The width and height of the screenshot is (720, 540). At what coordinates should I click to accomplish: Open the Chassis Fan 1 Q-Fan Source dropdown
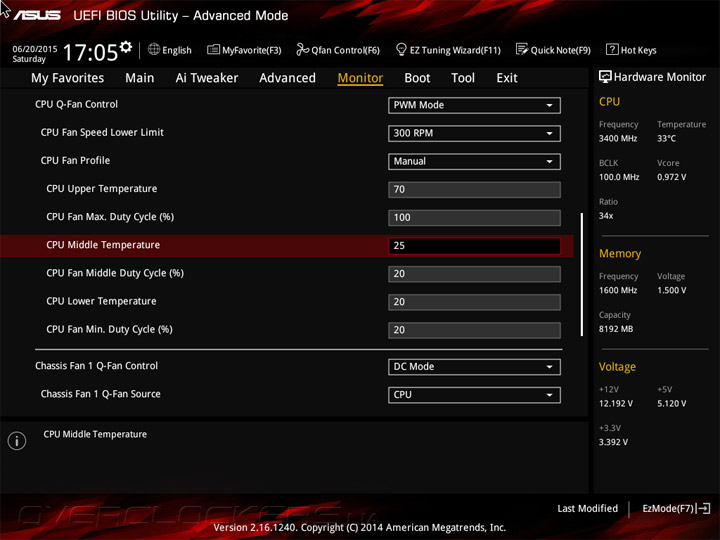tap(474, 395)
